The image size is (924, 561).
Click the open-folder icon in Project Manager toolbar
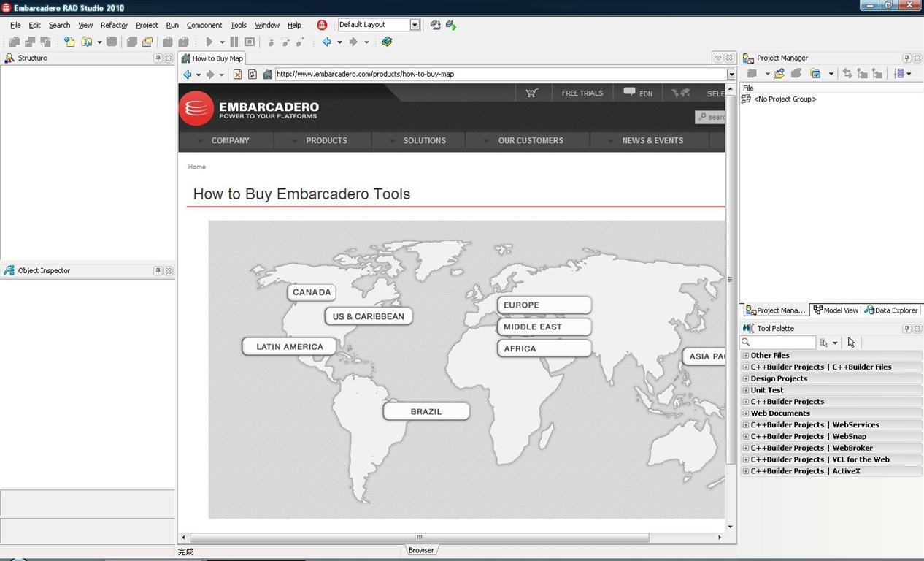(779, 74)
